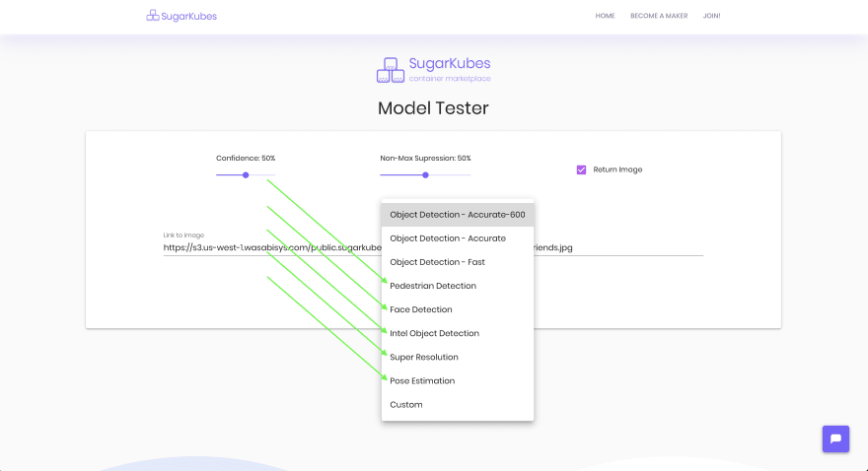Viewport: 868px width, 471px height.
Task: Open BECOME A MAKER page
Action: [659, 16]
